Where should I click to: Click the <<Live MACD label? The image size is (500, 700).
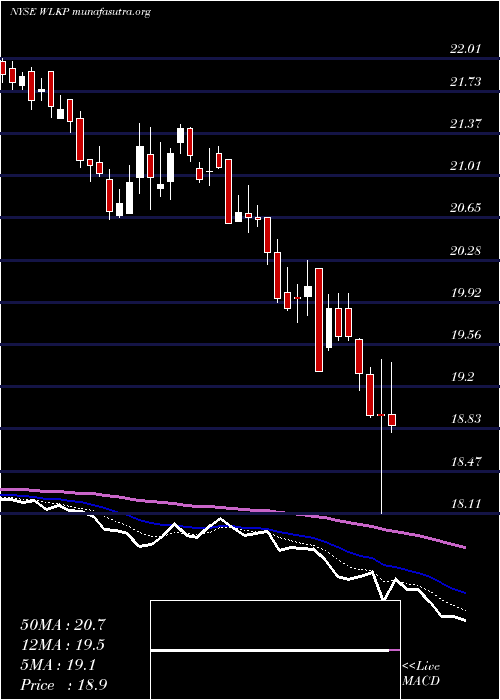tap(421, 674)
